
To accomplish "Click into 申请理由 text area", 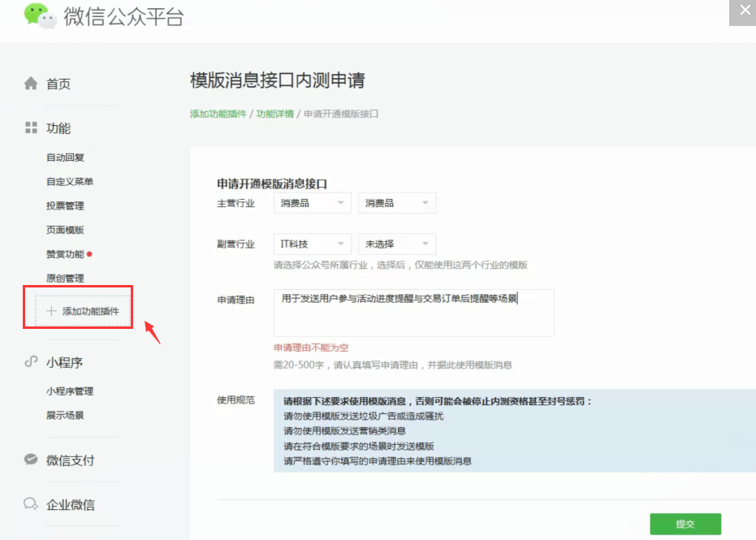I will 413,313.
